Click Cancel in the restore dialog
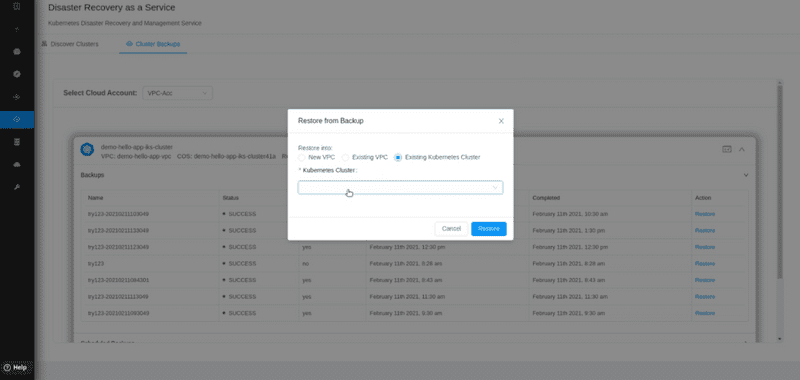 451,229
